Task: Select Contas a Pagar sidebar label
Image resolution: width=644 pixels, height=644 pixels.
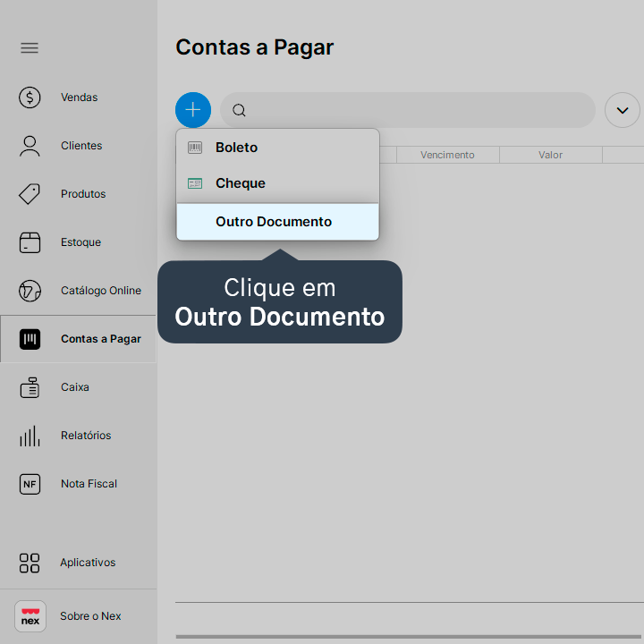Action: click(101, 339)
